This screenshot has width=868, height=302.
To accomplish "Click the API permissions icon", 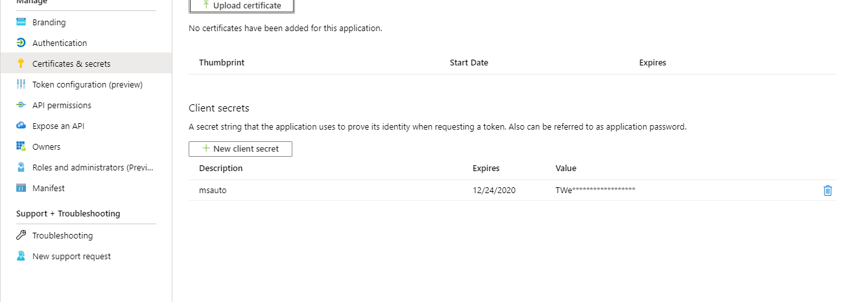I will coord(21,105).
